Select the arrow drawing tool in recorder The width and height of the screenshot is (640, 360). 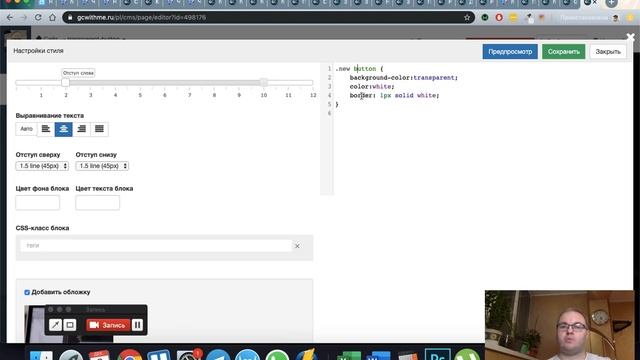coord(55,325)
